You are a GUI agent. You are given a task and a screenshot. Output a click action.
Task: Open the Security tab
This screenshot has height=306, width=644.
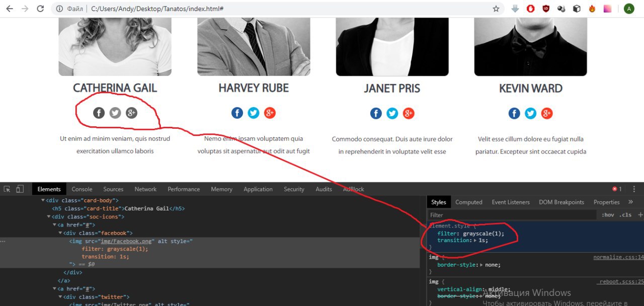click(294, 189)
